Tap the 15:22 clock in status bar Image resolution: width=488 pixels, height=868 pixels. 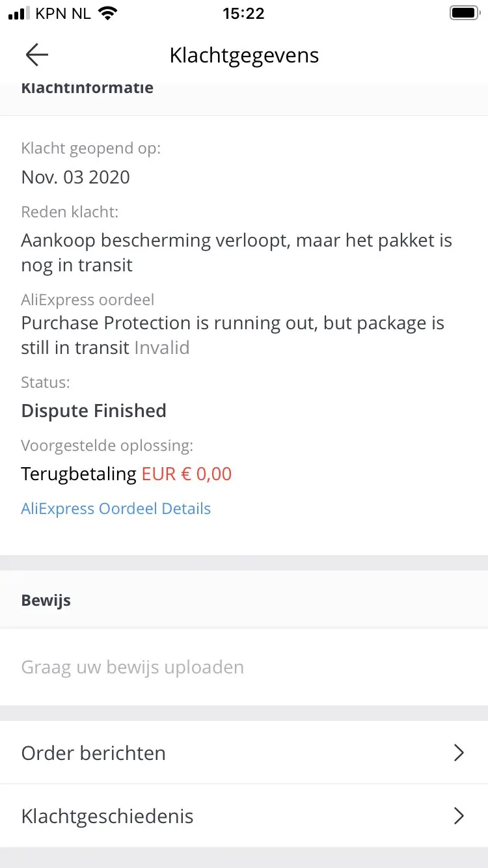[243, 14]
